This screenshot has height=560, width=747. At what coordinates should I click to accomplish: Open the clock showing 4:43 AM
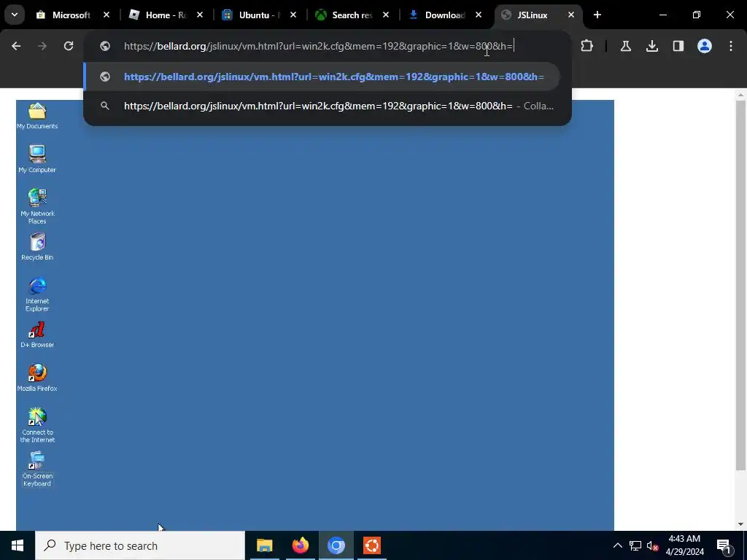tap(684, 545)
